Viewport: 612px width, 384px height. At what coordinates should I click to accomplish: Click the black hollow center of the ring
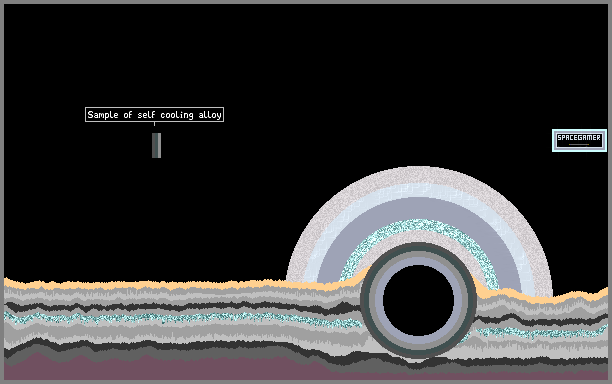pos(418,300)
